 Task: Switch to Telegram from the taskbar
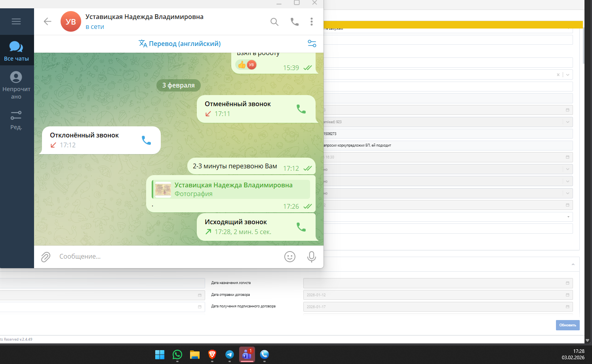point(230,354)
